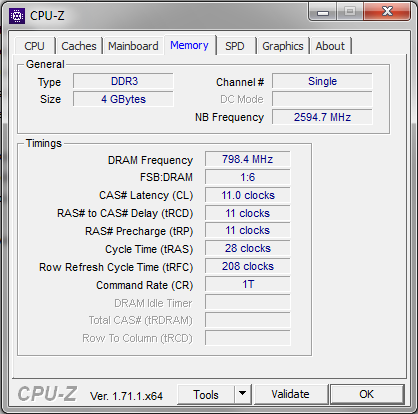Switch to the CPU tab
The width and height of the screenshot is (418, 414).
(34, 46)
